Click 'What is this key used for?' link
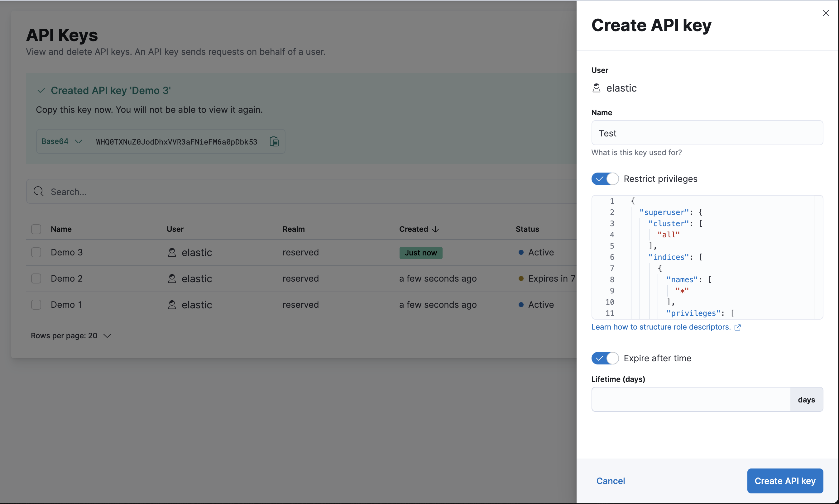The width and height of the screenshot is (839, 504). [636, 153]
